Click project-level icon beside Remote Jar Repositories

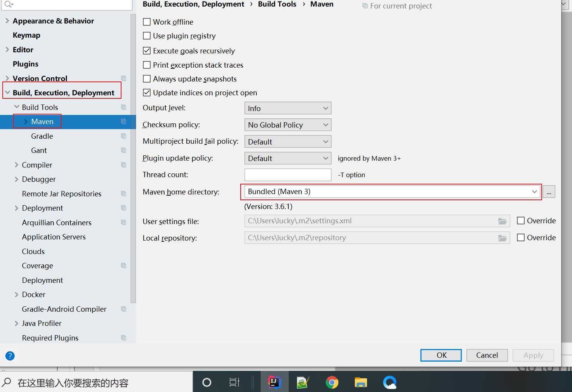[123, 194]
